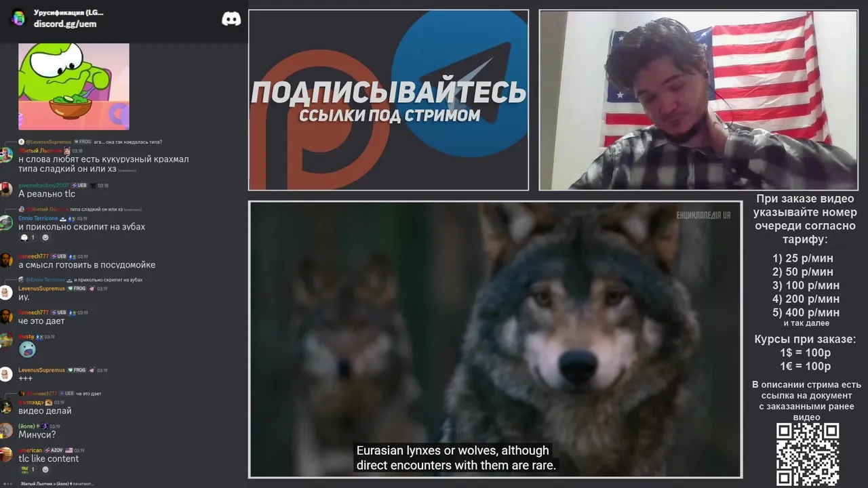The height and width of the screenshot is (488, 868).
Task: Click LevenusSupremus avatar beside '+++'
Action: point(6,374)
